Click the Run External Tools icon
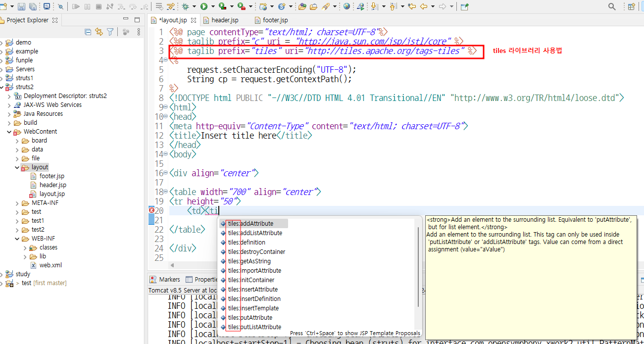 pyautogui.click(x=242, y=6)
